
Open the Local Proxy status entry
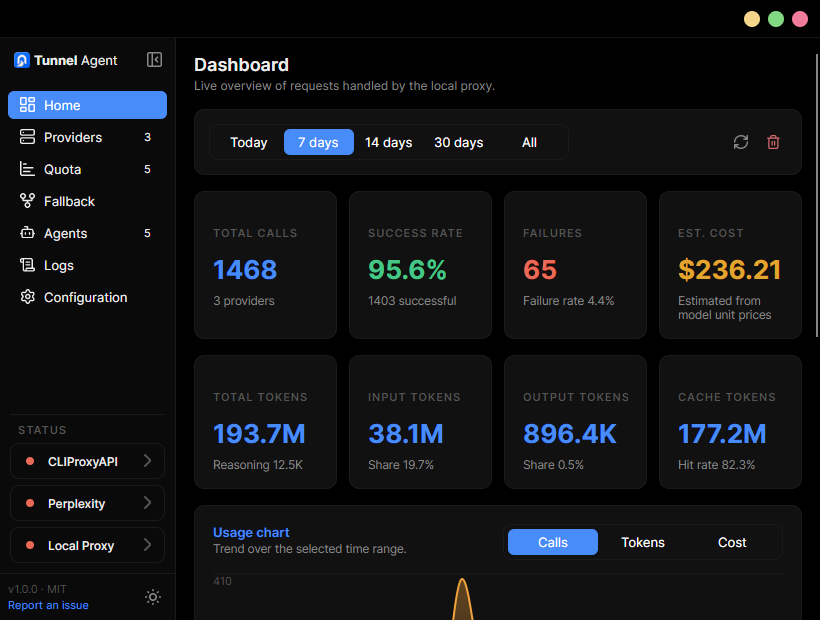87,545
